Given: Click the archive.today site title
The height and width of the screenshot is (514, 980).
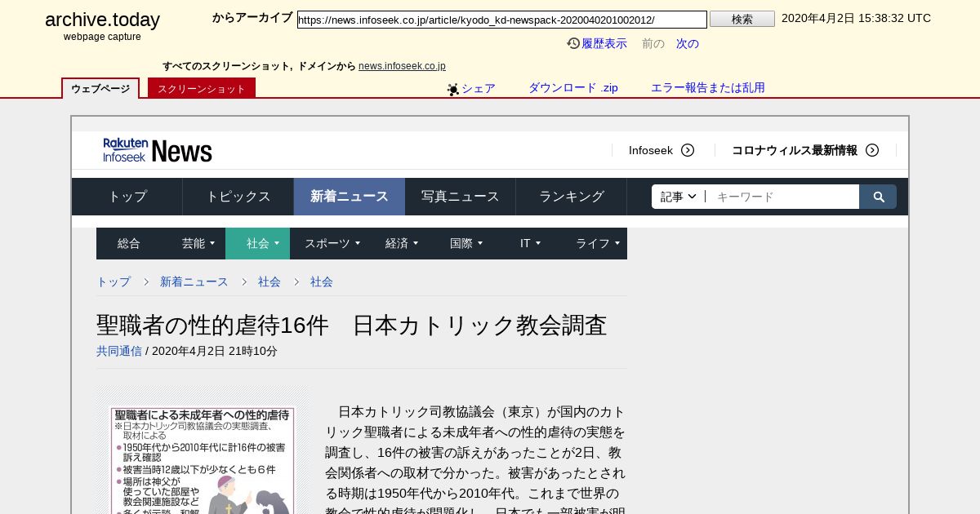Looking at the screenshot, I should tap(102, 20).
